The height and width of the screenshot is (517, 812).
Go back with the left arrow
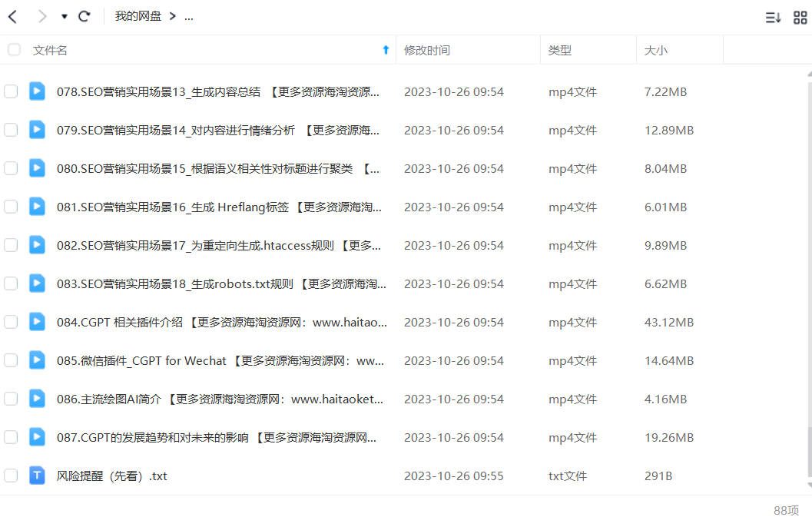[13, 17]
